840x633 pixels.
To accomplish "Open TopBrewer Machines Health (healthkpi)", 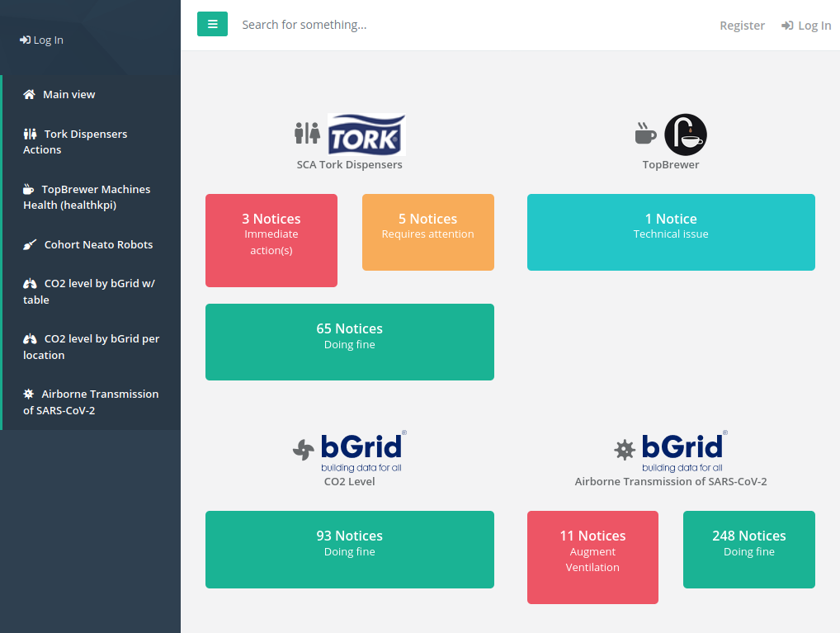I will [92, 196].
